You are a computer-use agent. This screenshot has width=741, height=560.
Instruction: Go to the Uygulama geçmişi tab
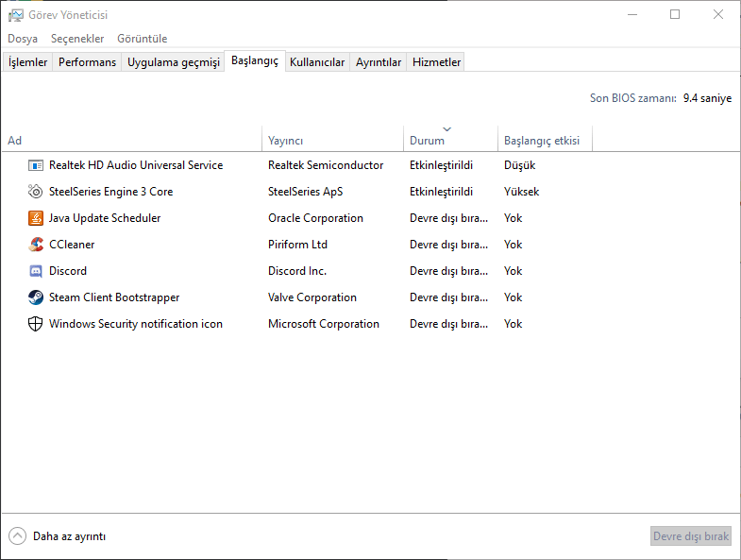174,62
